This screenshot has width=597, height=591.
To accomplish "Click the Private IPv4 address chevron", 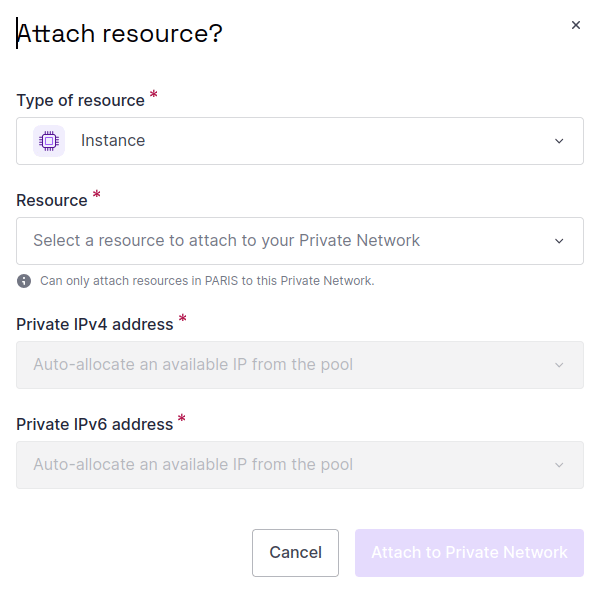I will click(x=559, y=365).
